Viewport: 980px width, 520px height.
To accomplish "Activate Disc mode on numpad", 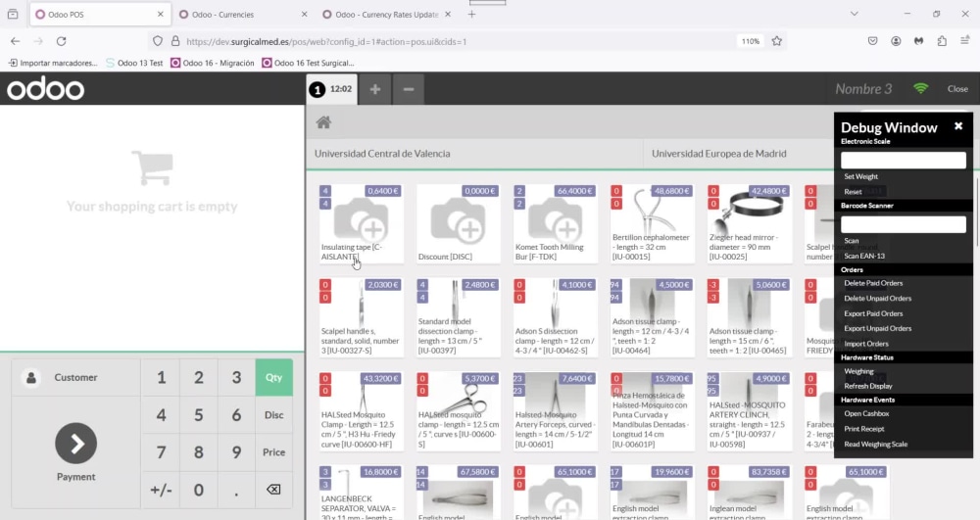I will click(x=273, y=414).
